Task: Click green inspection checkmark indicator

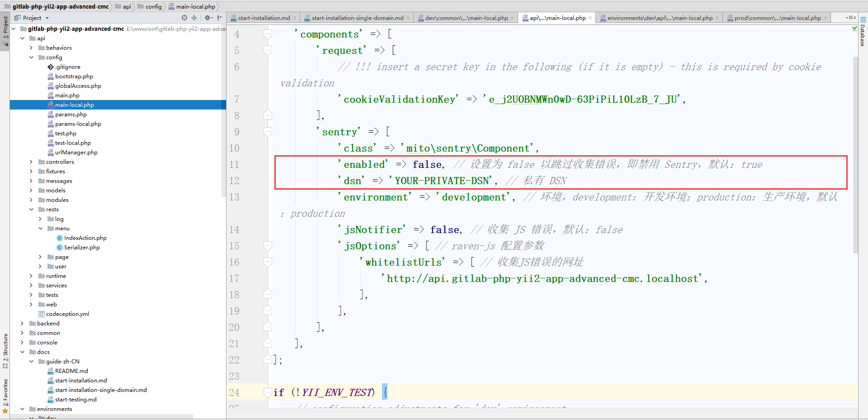Action: (854, 29)
